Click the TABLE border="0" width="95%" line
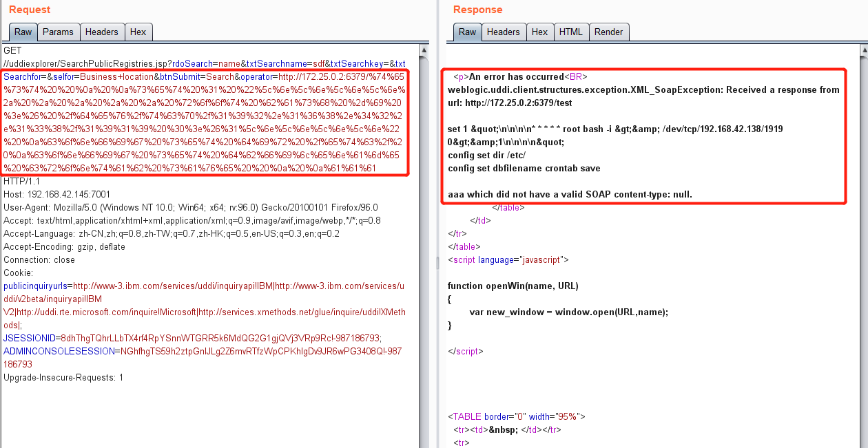The width and height of the screenshot is (868, 448). tap(517, 417)
